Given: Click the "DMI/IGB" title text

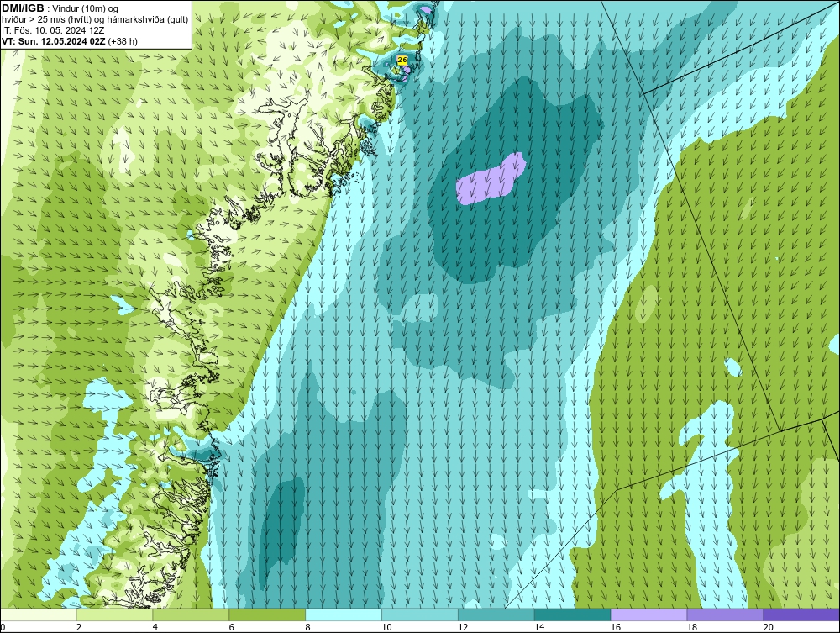Looking at the screenshot, I should (x=23, y=8).
